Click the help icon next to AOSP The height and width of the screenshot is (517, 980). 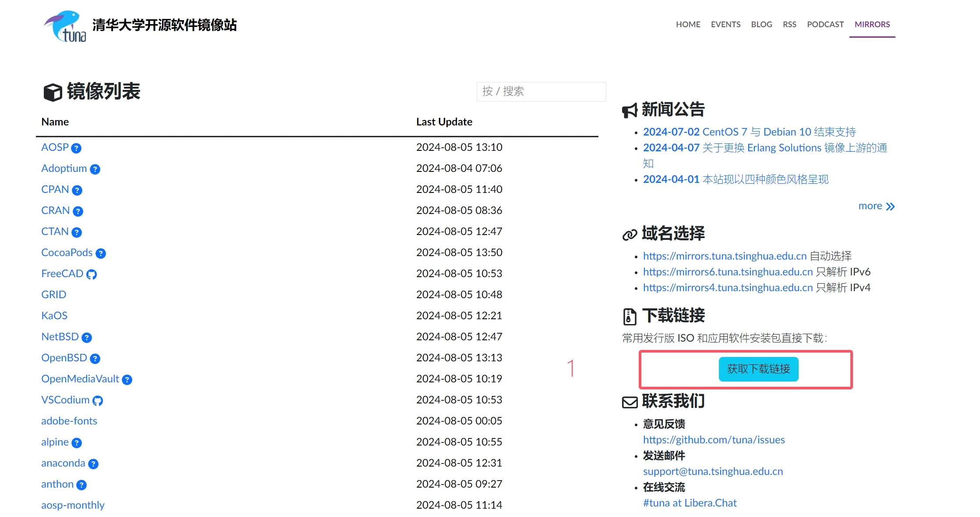pos(76,148)
